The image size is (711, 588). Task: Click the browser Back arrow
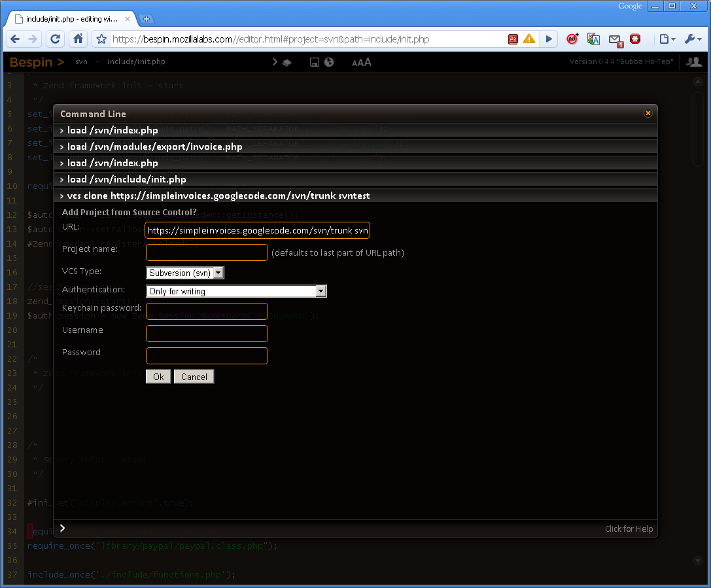pos(15,39)
